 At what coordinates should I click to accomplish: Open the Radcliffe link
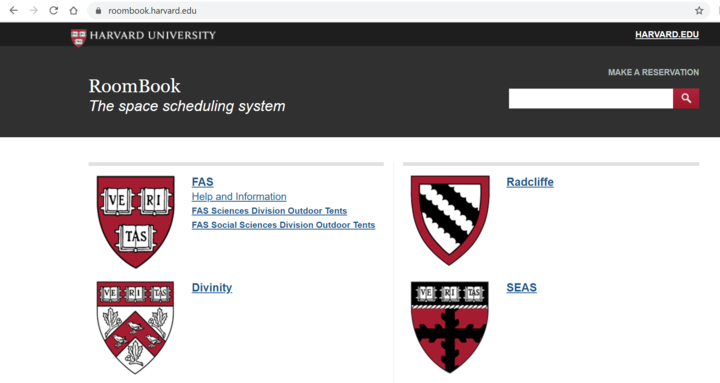pyautogui.click(x=530, y=182)
